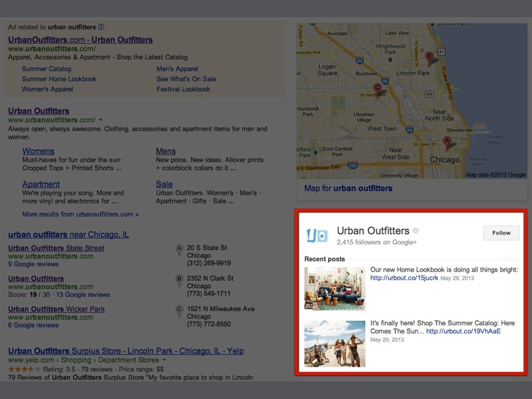Expand the dropdown arrow beside the yelp.com URL
This screenshot has height=399, width=532.
(x=164, y=360)
